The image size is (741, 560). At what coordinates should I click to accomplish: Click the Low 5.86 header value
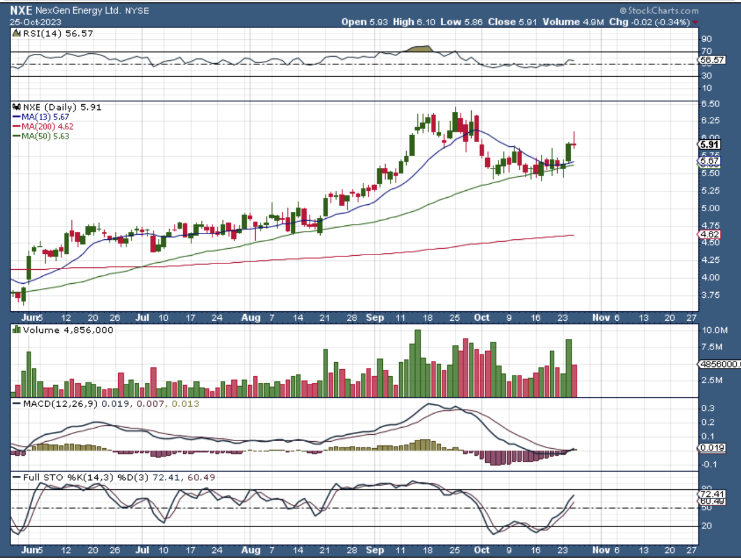[461, 22]
